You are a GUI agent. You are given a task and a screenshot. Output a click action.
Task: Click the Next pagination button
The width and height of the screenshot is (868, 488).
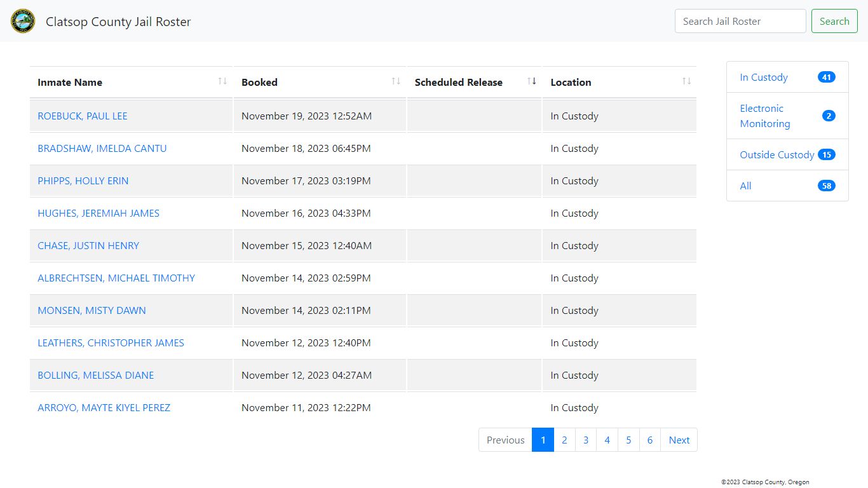[x=679, y=440]
